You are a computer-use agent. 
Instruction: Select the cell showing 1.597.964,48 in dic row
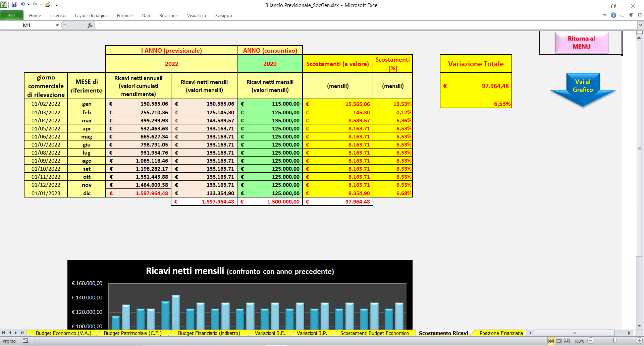[138, 193]
